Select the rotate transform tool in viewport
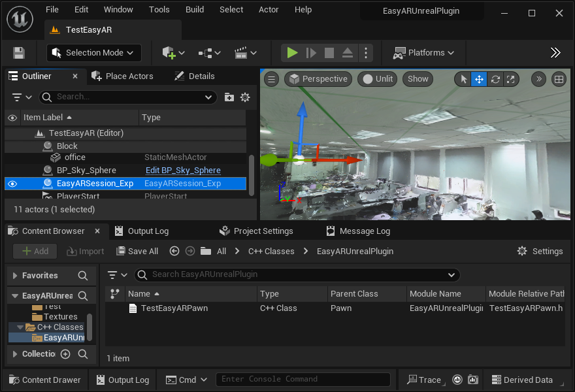The width and height of the screenshot is (575, 392). 495,79
